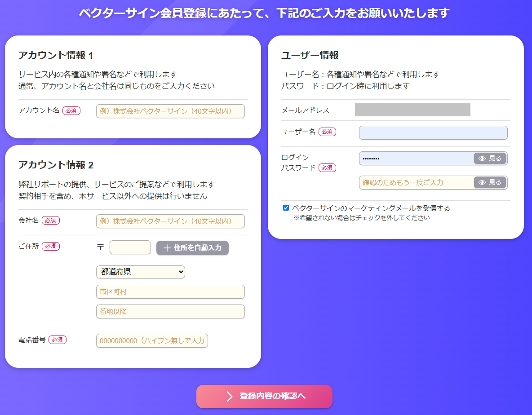Click chevron icon on 登録内容の確認へ button
The width and height of the screenshot is (532, 415).
(230, 396)
